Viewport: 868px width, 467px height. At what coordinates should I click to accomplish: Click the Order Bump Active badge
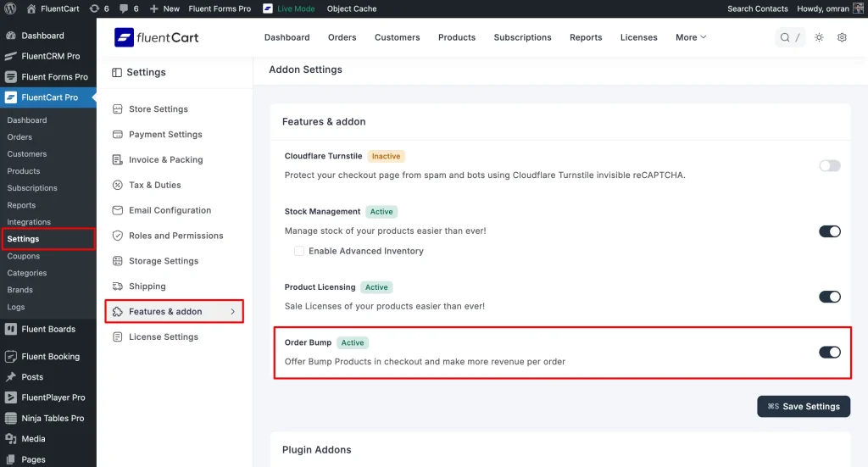coord(352,342)
